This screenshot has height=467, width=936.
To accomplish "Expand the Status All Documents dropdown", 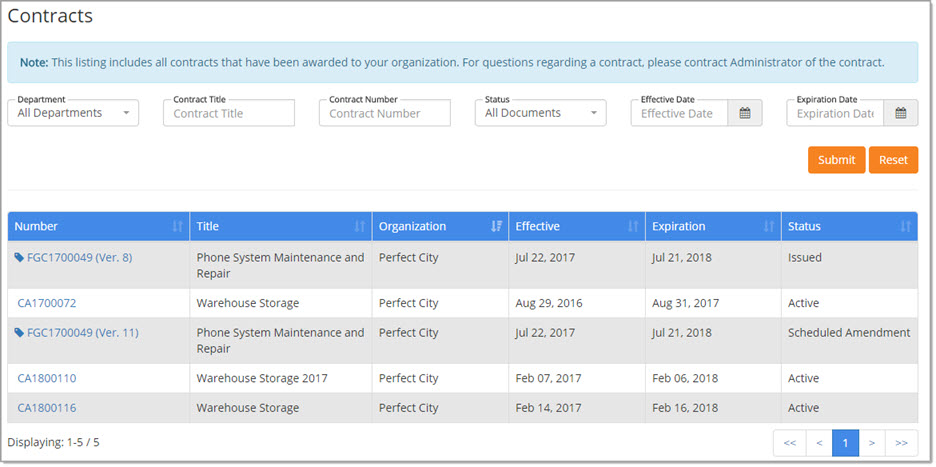I will click(540, 113).
